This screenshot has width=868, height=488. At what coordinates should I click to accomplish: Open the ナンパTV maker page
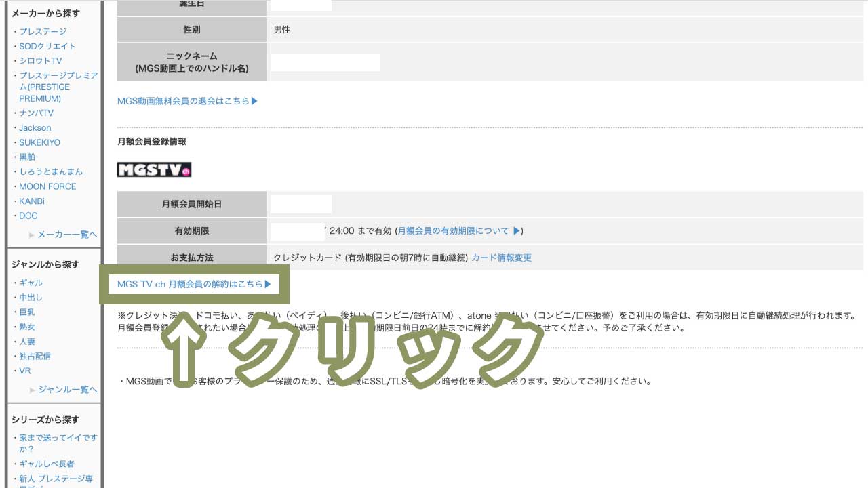[x=36, y=113]
